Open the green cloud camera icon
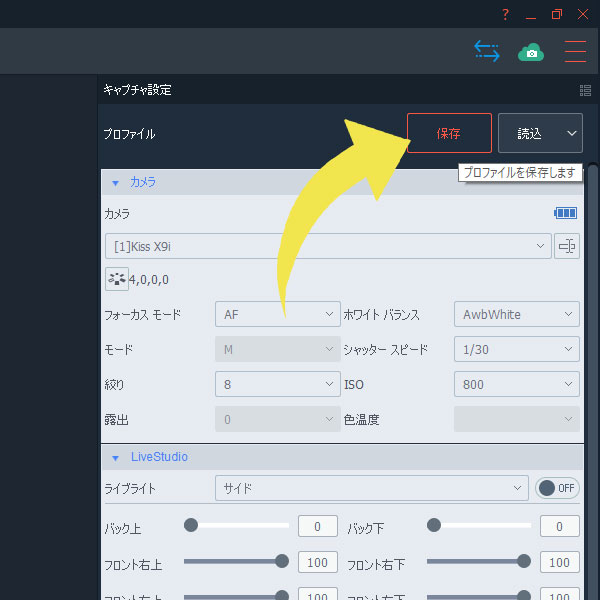This screenshot has height=600, width=600. pyautogui.click(x=531, y=51)
